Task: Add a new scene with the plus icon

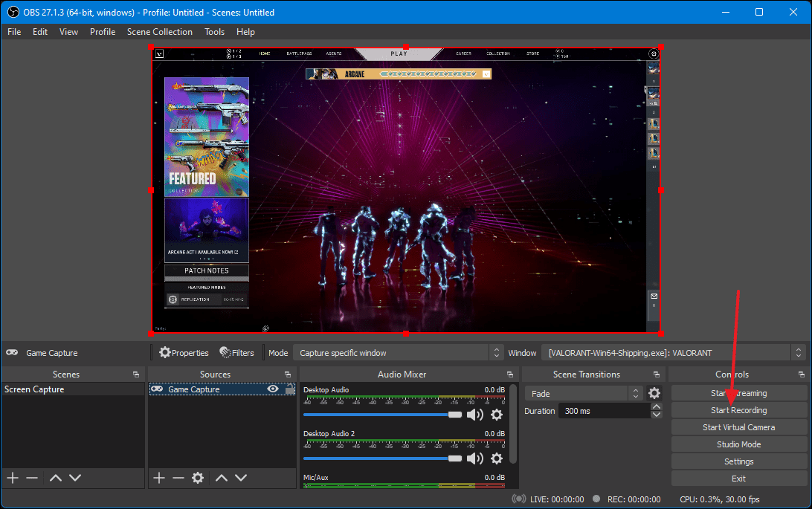Action: [x=13, y=478]
